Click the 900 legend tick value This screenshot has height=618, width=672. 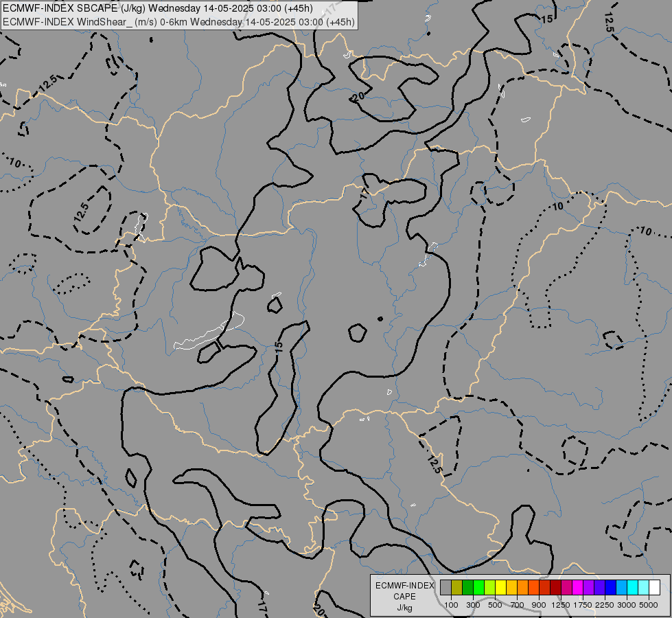pyautogui.click(x=539, y=605)
